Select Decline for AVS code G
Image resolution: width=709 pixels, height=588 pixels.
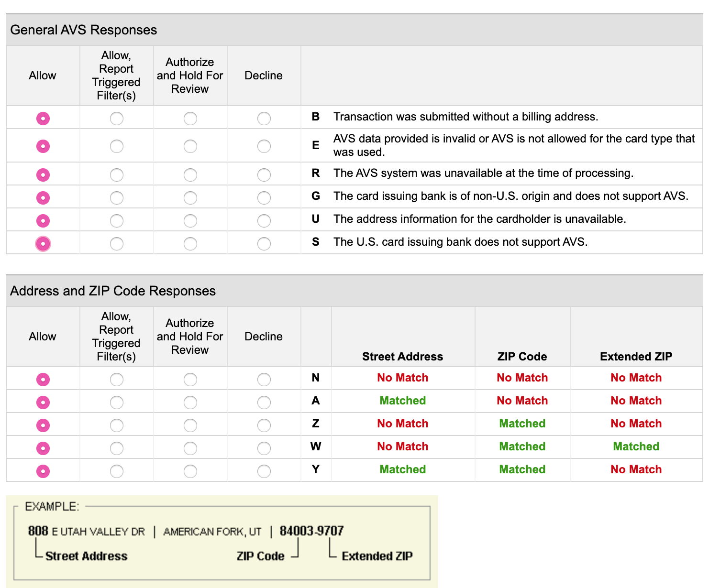[x=264, y=197]
